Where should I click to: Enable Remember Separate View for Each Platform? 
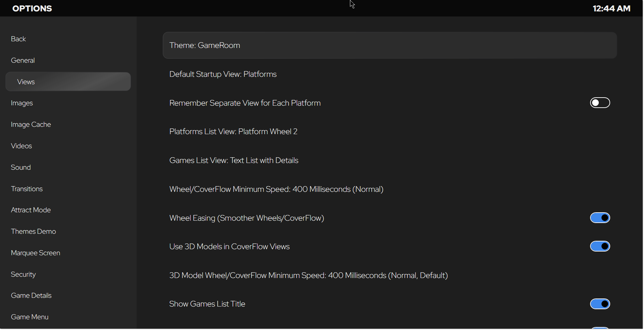click(x=600, y=103)
